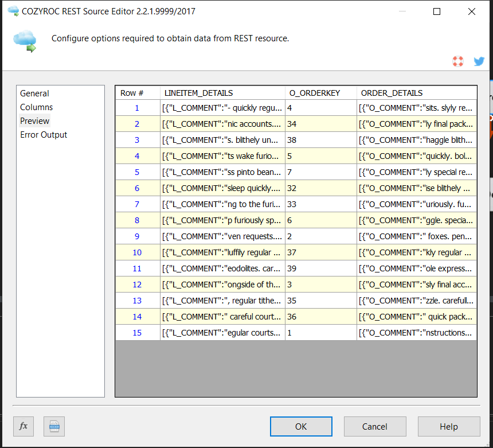Select the Row # column header
493x448 pixels.
click(x=138, y=93)
